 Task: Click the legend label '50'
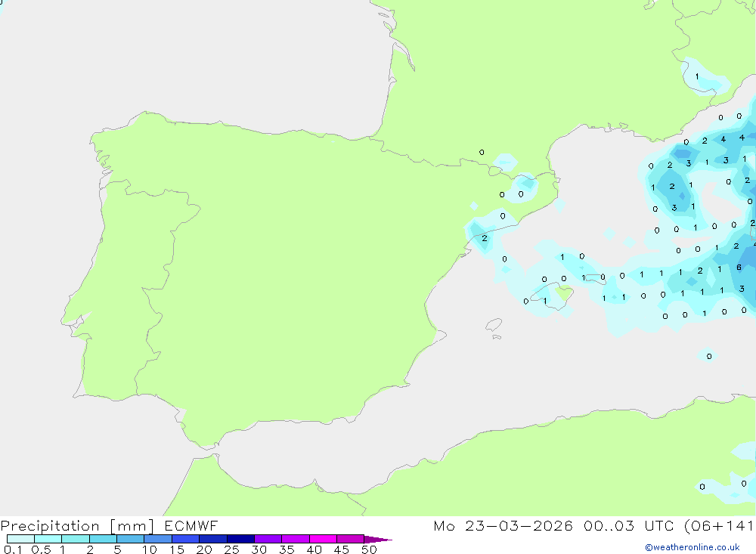click(x=369, y=549)
